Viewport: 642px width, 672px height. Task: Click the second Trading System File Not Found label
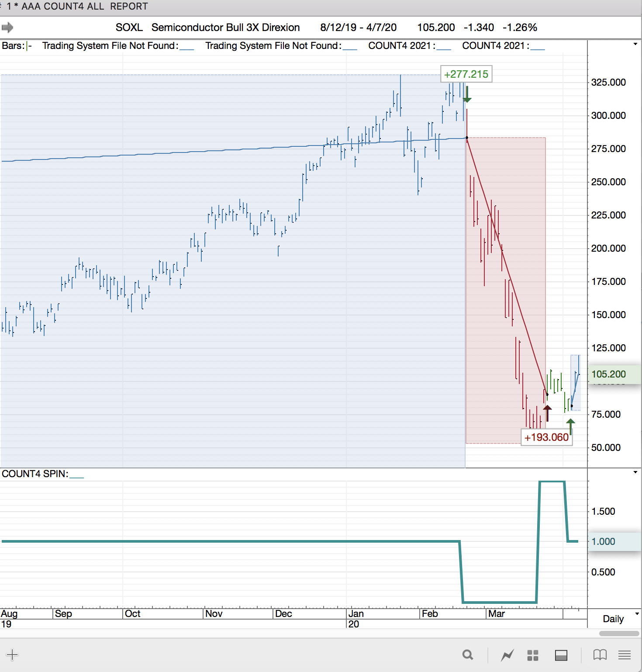tap(281, 46)
